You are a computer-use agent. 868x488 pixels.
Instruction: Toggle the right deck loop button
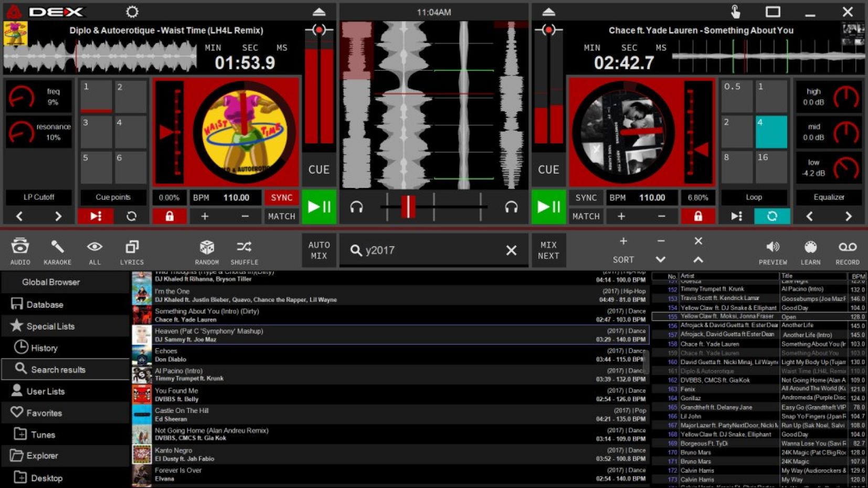(x=771, y=216)
